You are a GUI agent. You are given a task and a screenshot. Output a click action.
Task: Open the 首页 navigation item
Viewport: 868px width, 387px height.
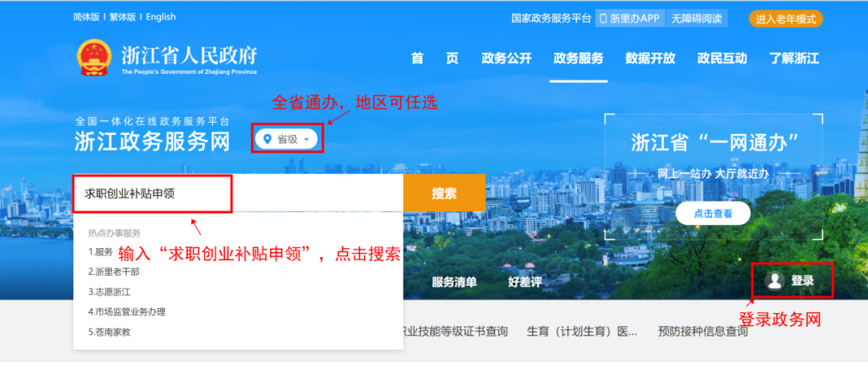435,59
